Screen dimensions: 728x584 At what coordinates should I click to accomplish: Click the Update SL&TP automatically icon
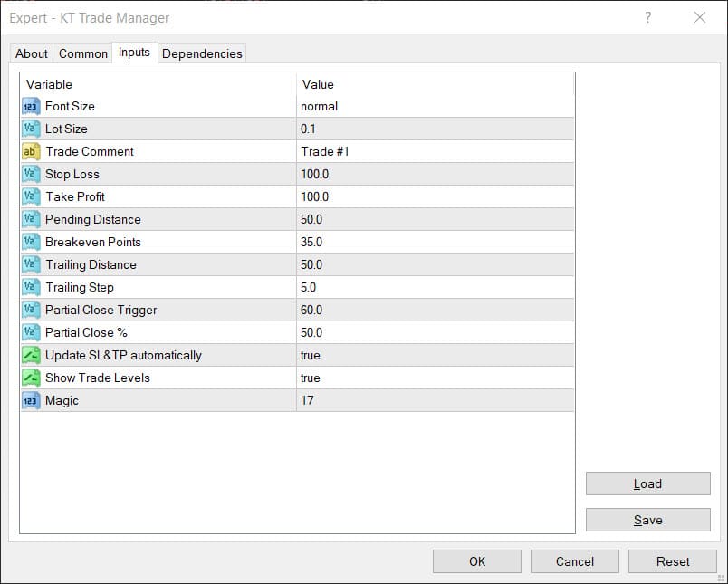[x=31, y=355]
